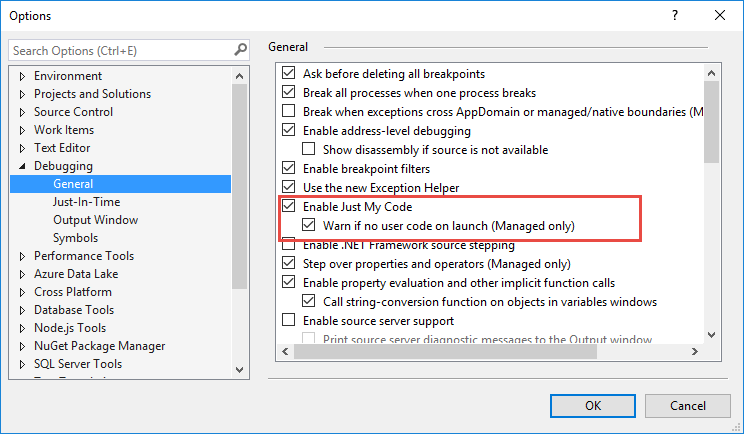
Task: Expand the Environment node
Action: tap(22, 76)
